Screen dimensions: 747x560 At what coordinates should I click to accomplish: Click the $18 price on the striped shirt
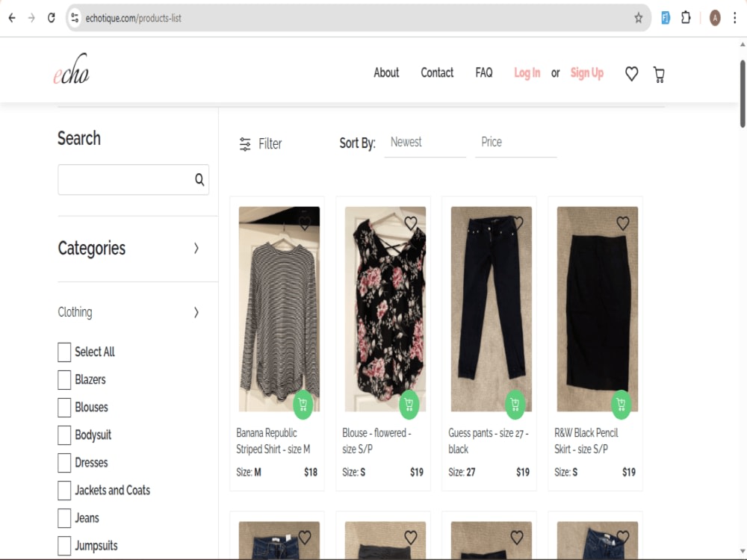tap(311, 473)
